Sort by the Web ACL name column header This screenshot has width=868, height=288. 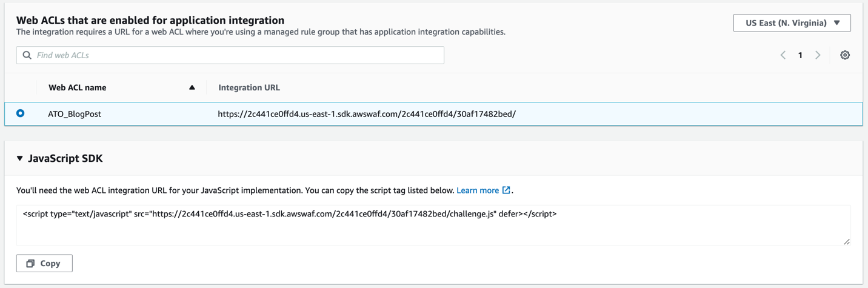point(78,87)
